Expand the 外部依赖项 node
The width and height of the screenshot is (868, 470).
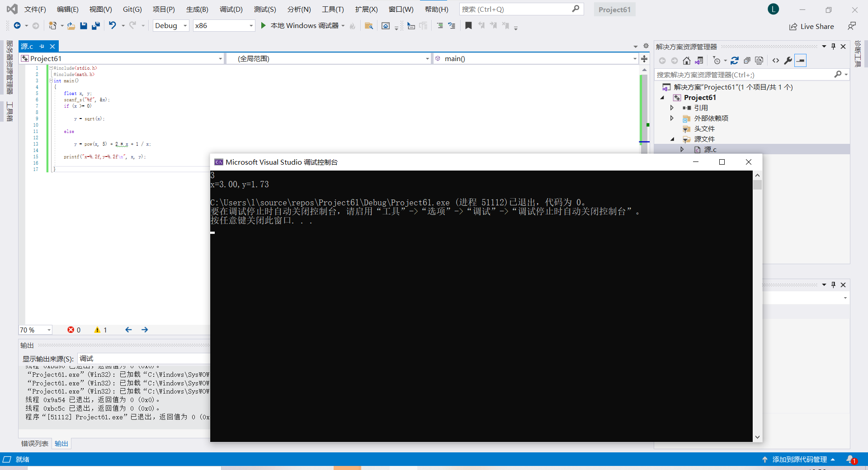click(672, 119)
